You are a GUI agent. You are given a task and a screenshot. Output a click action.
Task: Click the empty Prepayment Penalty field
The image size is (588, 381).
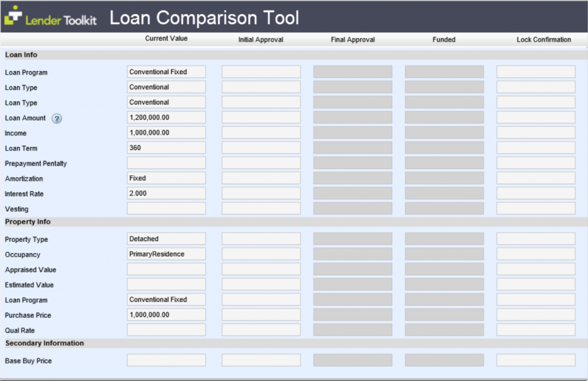pos(166,163)
